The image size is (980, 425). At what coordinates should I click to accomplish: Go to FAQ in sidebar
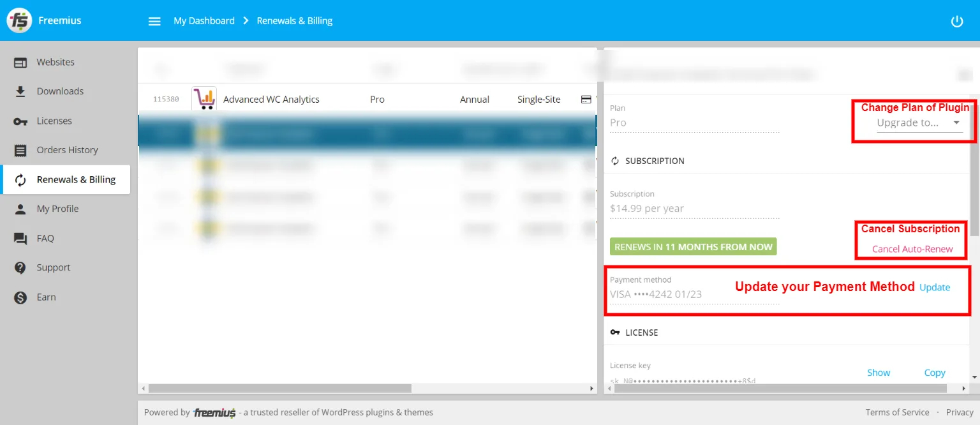pos(45,238)
